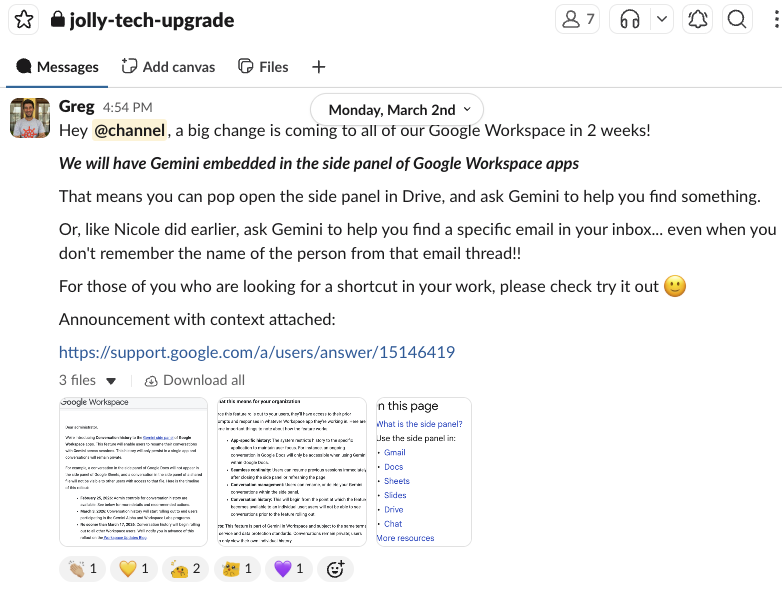Open the Google Workspace letter thumbnail
782x589 pixels.
point(133,472)
